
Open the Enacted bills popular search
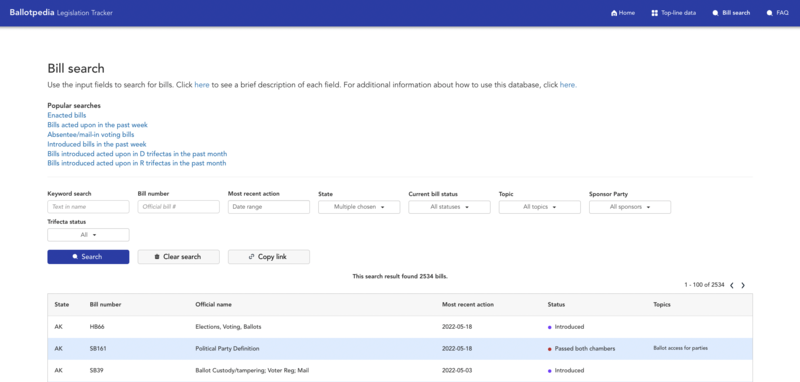(67, 115)
